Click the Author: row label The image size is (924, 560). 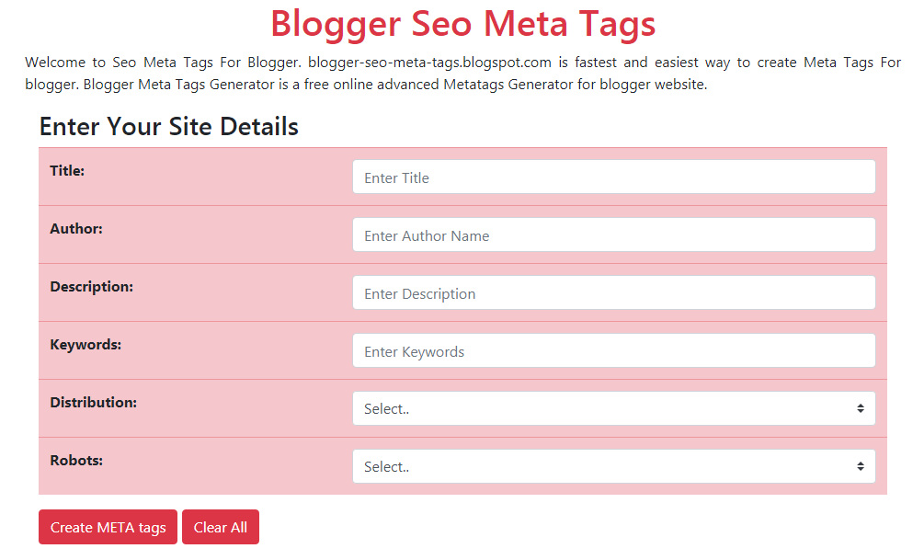point(76,228)
